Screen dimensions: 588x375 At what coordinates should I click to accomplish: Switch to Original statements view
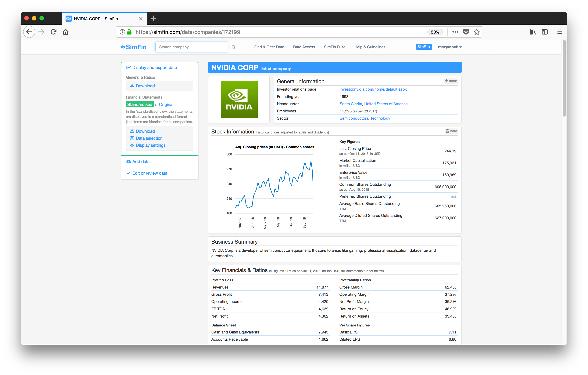point(166,105)
